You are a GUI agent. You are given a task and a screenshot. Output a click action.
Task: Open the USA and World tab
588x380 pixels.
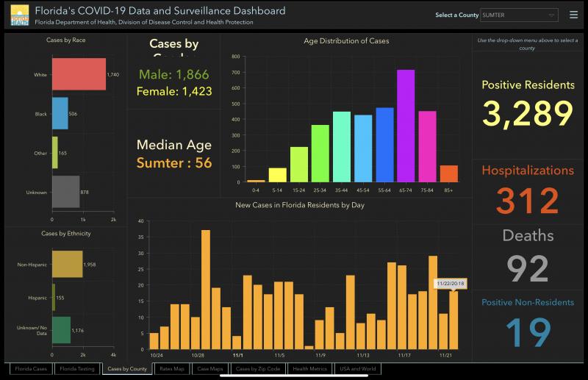tap(358, 369)
